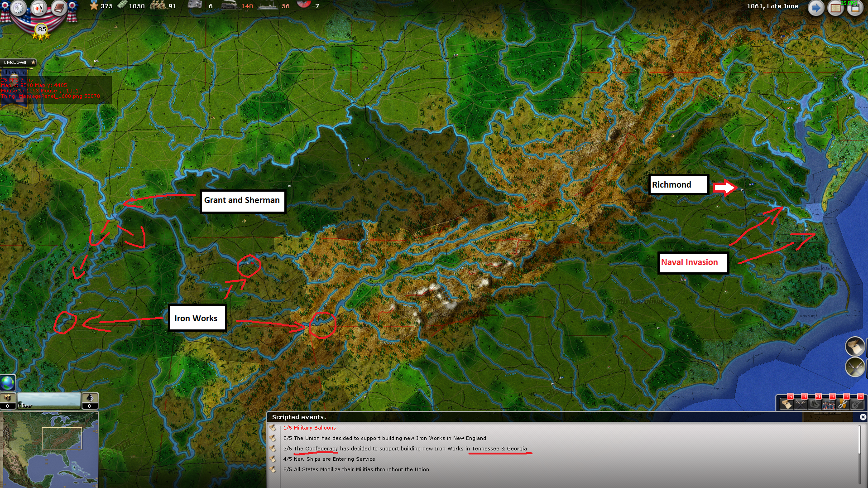Screen dimensions: 868x488
Task: Open the settings gear menu
Action: tap(19, 8)
